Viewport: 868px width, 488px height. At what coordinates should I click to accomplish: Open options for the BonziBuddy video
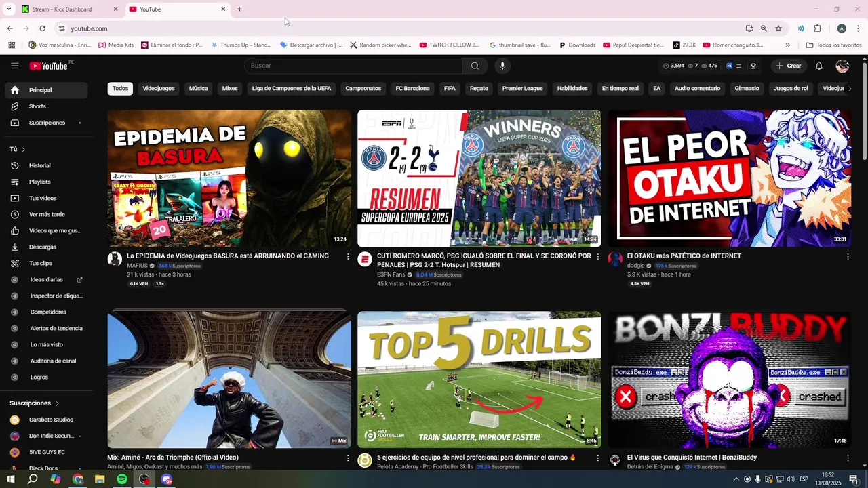[x=848, y=457]
